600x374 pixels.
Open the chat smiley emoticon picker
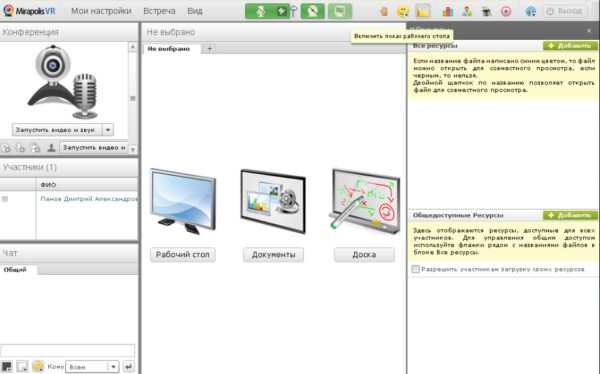[38, 366]
